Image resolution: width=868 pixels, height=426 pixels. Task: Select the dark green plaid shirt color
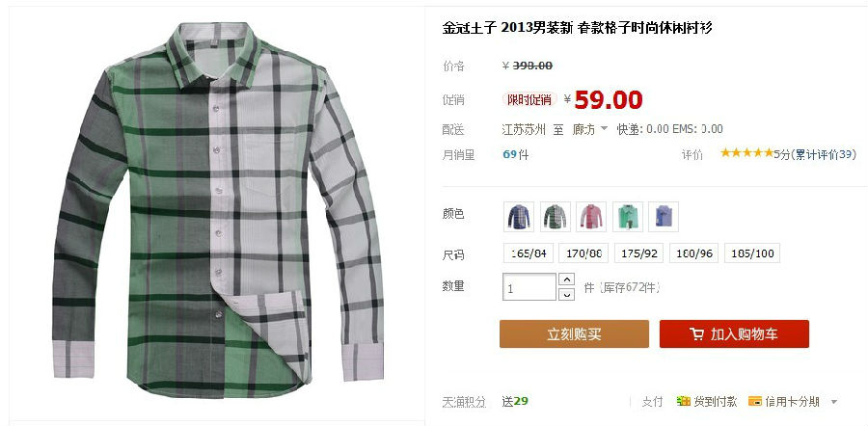coord(556,216)
